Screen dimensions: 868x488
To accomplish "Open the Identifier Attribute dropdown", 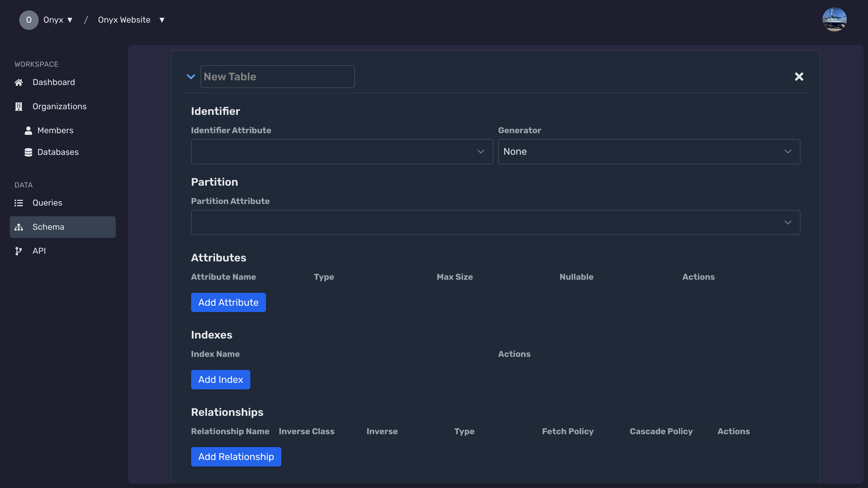I will (x=342, y=151).
